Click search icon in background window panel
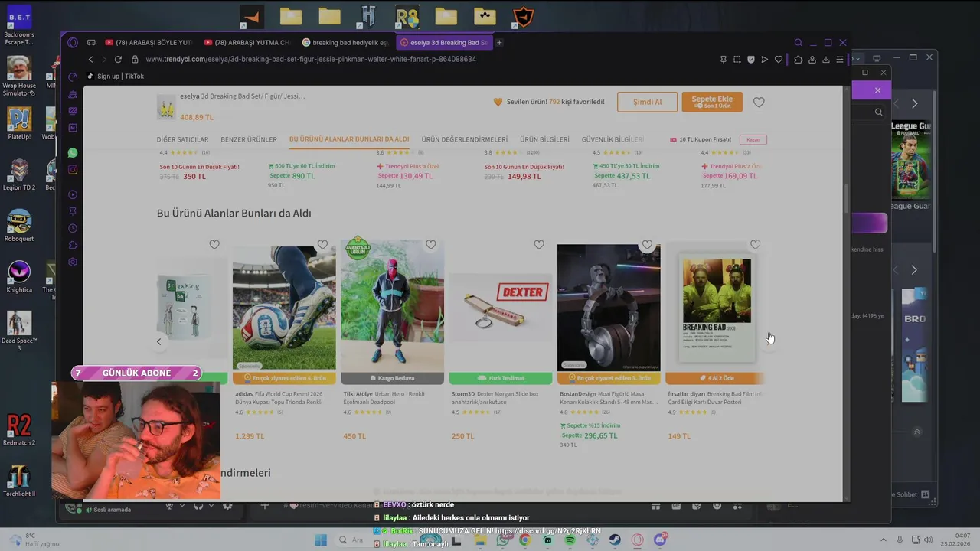Image resolution: width=980 pixels, height=551 pixels. point(878,112)
